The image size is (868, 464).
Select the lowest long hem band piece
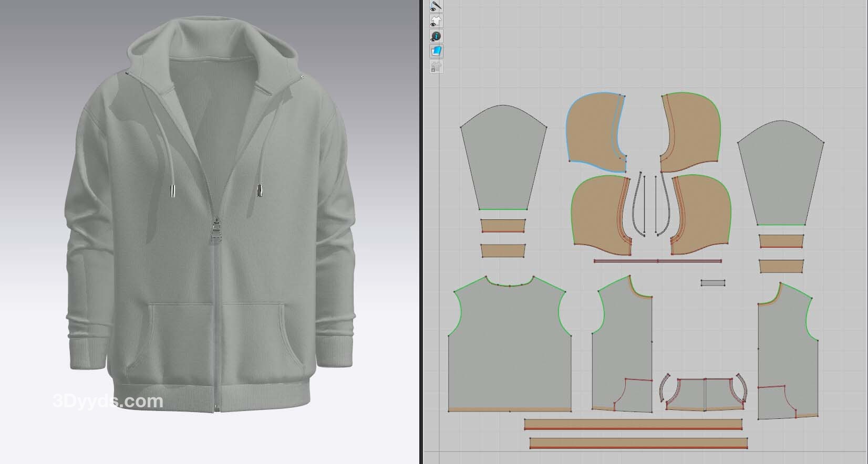pos(638,444)
